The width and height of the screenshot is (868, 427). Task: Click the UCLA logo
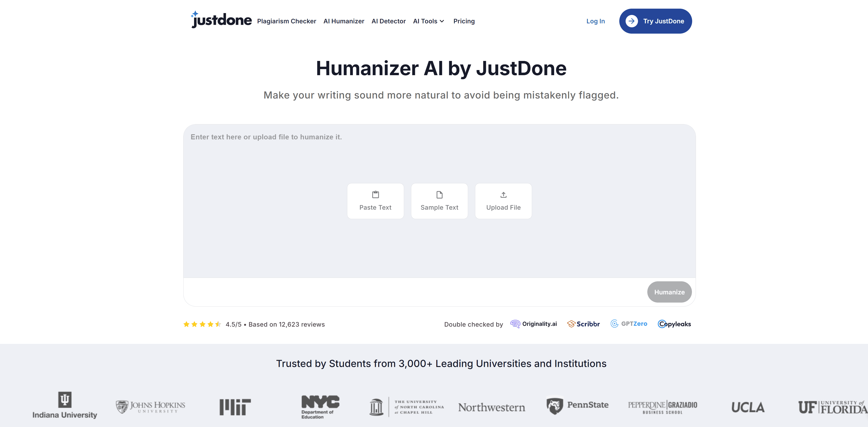(x=748, y=407)
